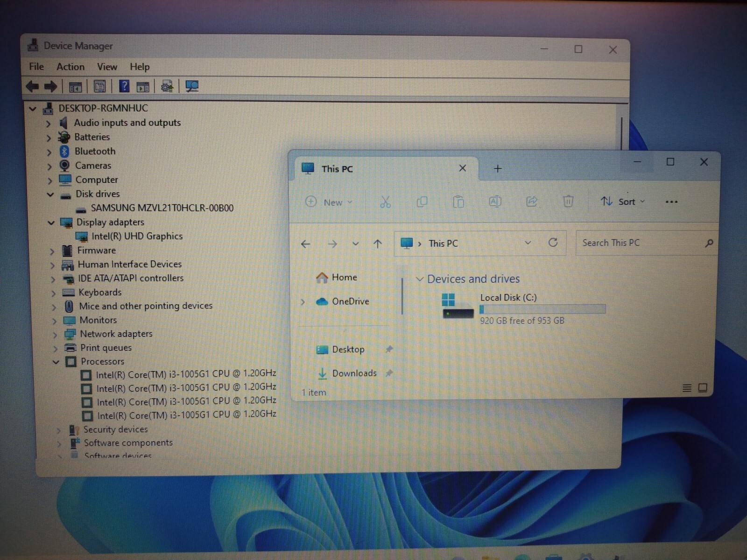The width and height of the screenshot is (747, 560).
Task: Expand Audio inputs and outputs node
Action: point(48,124)
